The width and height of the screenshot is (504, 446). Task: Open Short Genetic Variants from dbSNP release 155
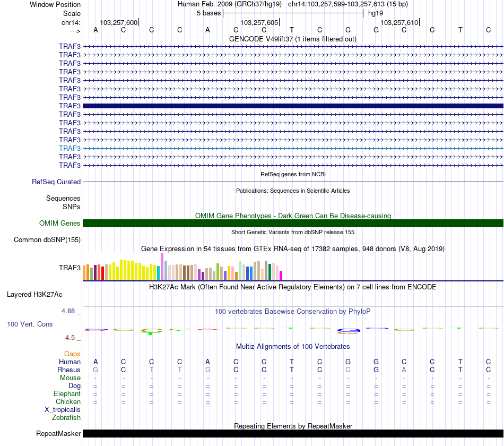tap(293, 232)
